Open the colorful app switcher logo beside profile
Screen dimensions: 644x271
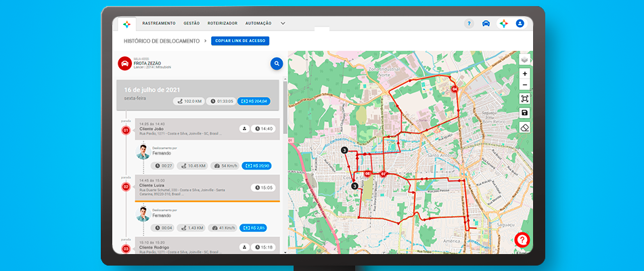[x=503, y=24]
